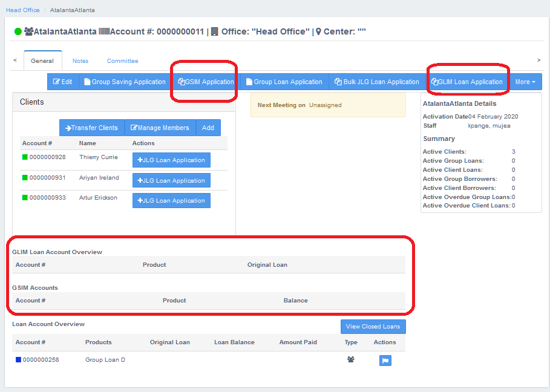Click the green status square for 0000000933
This screenshot has width=550, height=392.
[25, 198]
